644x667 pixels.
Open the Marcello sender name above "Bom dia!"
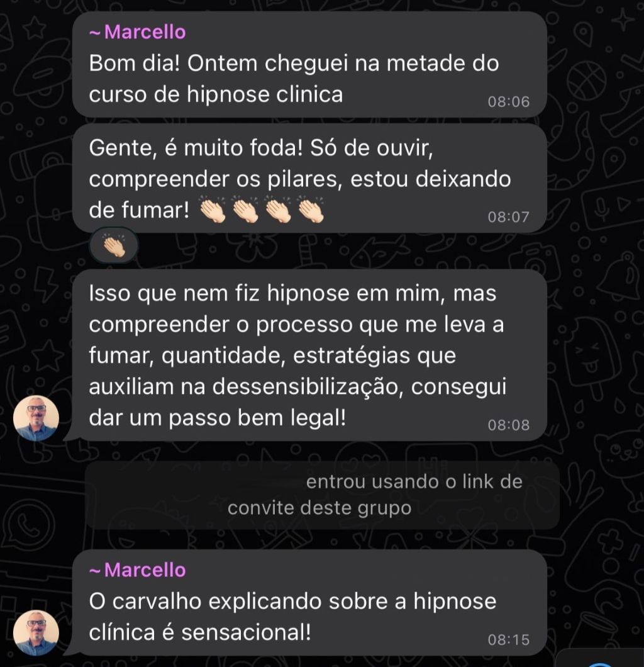point(137,32)
